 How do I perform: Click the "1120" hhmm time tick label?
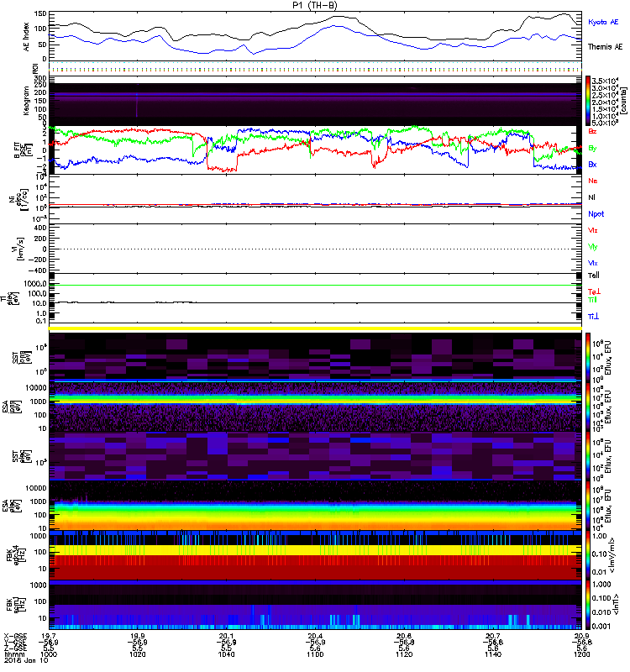point(404,654)
